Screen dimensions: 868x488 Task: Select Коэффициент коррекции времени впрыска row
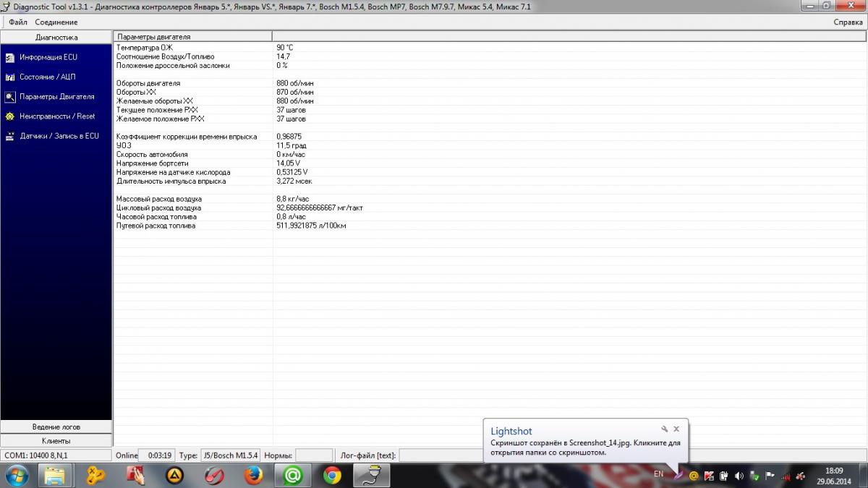(490, 137)
